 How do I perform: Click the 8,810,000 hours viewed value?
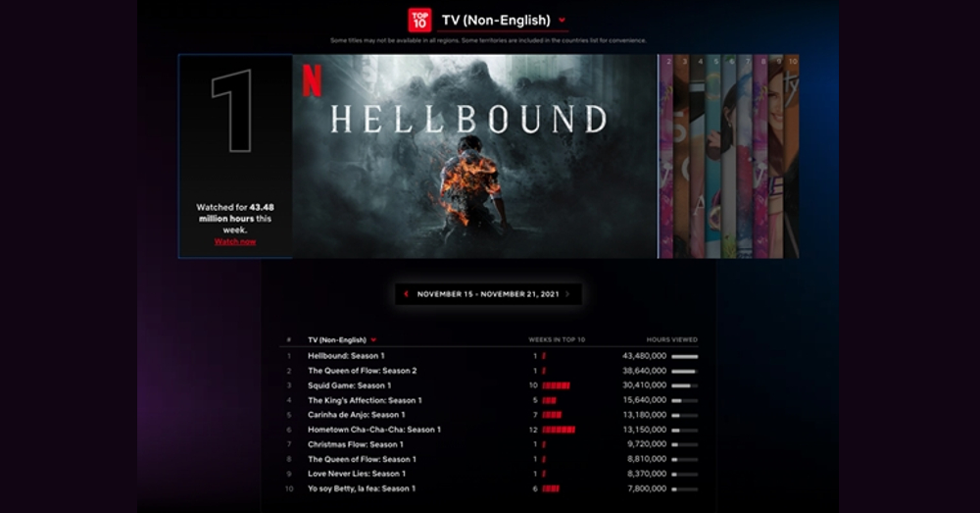(x=647, y=459)
